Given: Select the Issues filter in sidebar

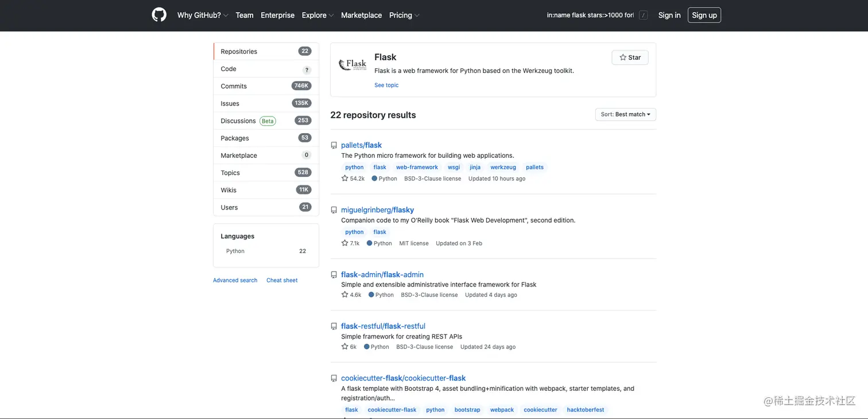Looking at the screenshot, I should [230, 103].
